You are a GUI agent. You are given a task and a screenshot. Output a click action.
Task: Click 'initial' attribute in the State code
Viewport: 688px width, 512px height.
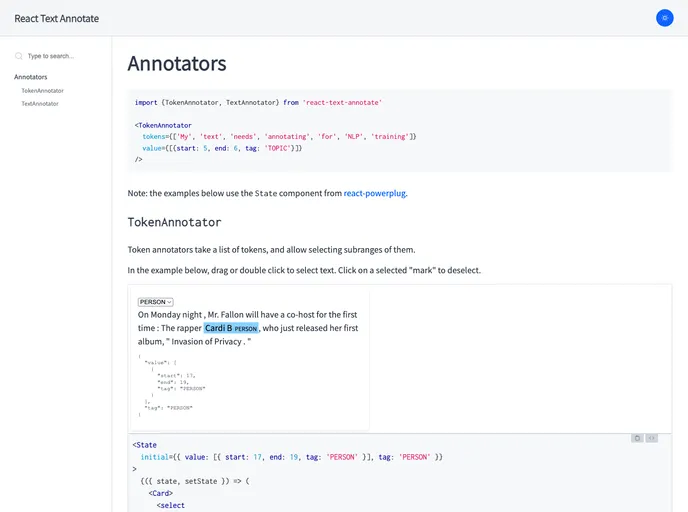pos(154,457)
